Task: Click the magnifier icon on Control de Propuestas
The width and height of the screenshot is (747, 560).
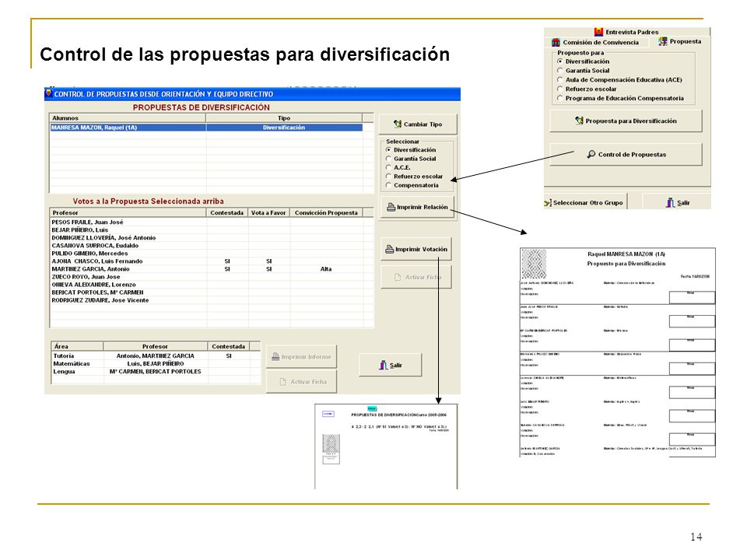Action: coord(591,154)
